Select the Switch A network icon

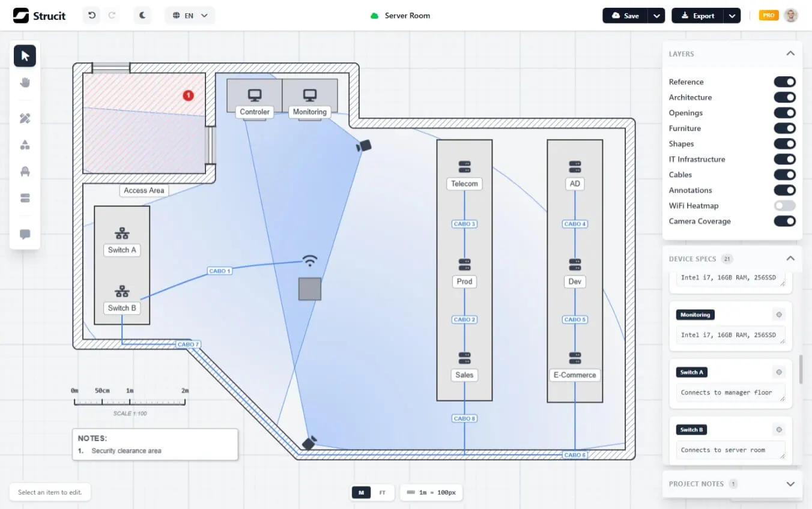coord(122,233)
